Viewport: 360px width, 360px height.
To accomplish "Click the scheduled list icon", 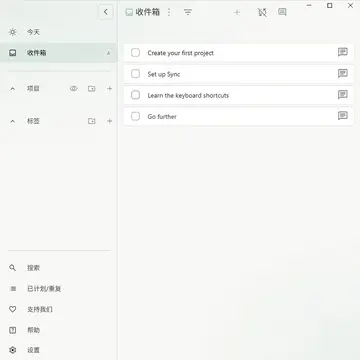I will 13,289.
